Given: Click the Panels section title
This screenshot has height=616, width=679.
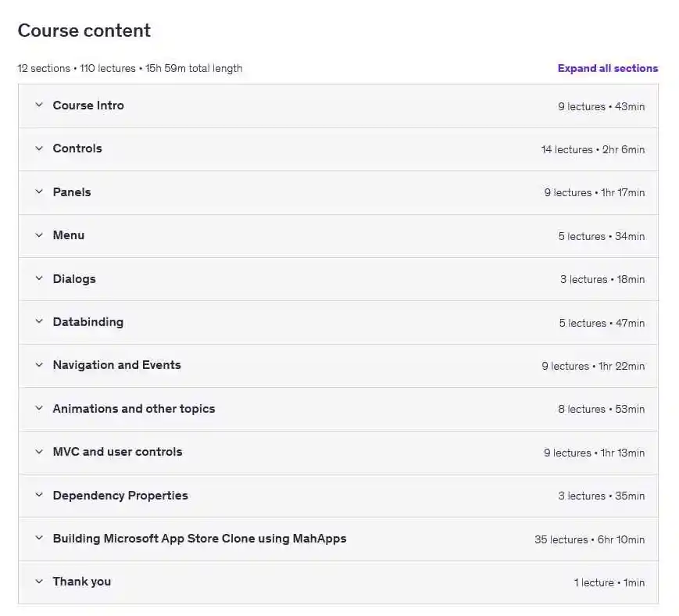Looking at the screenshot, I should coord(71,192).
